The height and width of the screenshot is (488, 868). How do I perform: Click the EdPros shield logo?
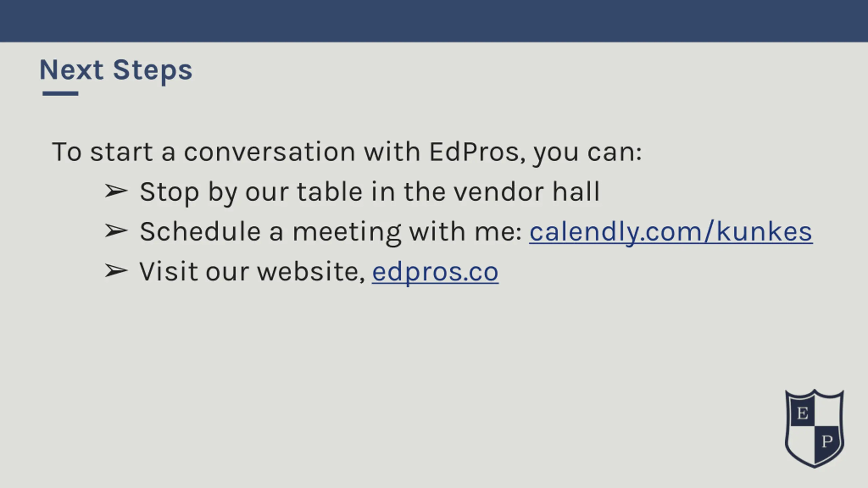click(814, 429)
